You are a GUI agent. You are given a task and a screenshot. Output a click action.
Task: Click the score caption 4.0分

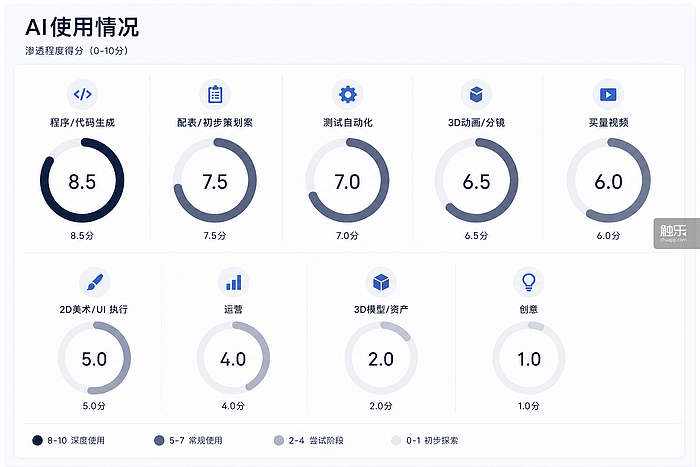(233, 406)
